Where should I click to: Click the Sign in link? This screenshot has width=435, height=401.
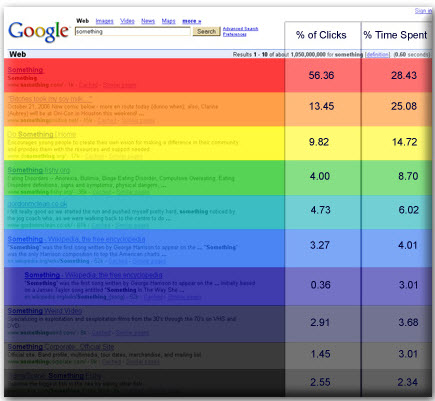[x=423, y=11]
